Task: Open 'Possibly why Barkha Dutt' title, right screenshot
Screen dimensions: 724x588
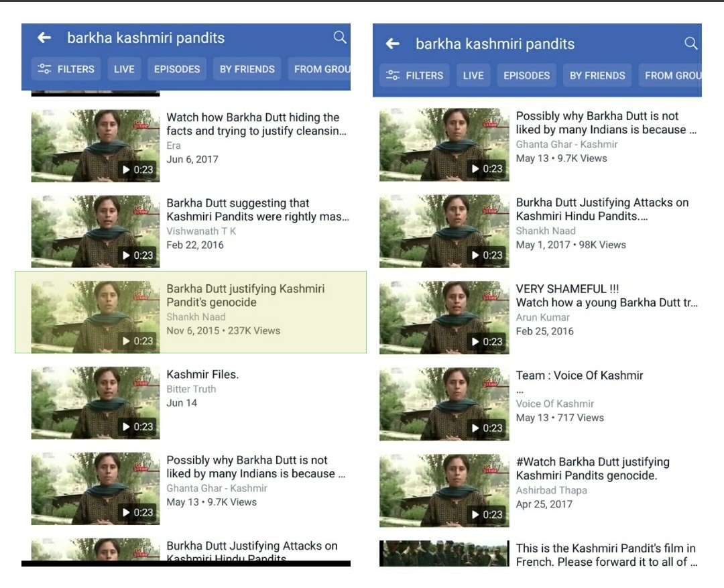Action: click(606, 123)
